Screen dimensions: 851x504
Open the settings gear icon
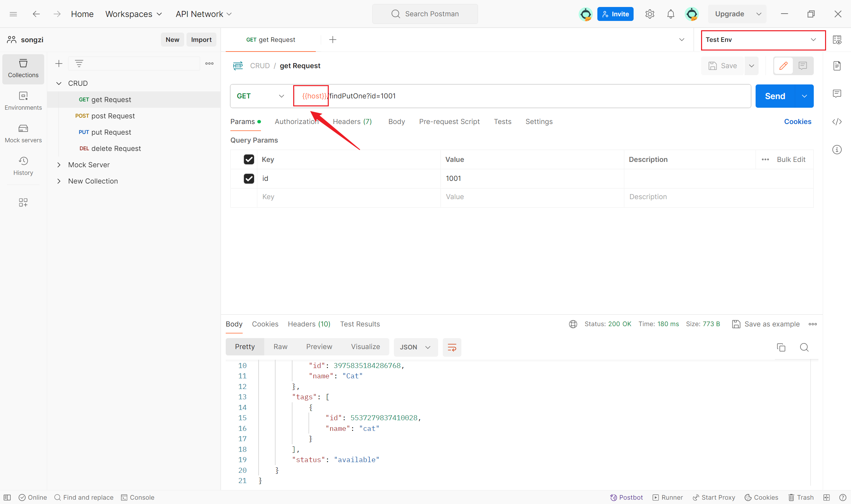pos(650,14)
